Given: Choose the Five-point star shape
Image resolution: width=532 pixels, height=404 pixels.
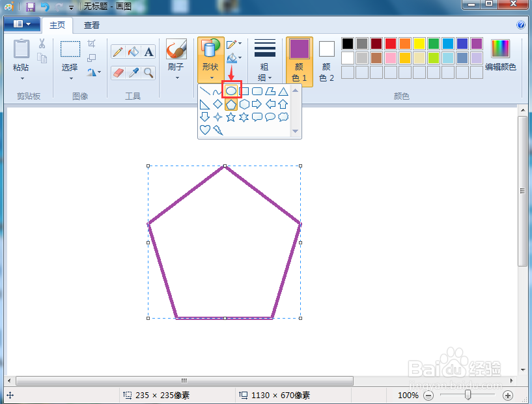Looking at the screenshot, I should 231,117.
